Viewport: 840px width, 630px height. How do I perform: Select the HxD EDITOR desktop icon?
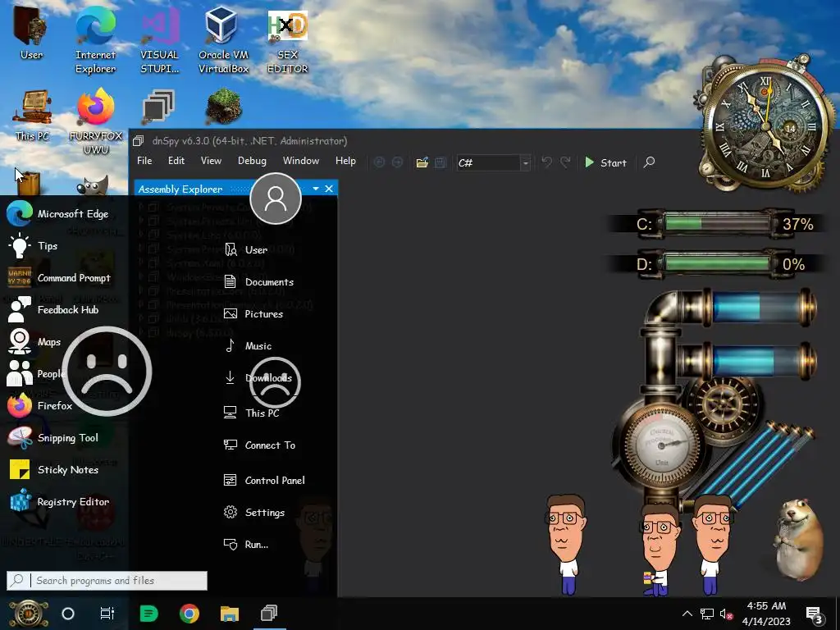click(x=288, y=40)
